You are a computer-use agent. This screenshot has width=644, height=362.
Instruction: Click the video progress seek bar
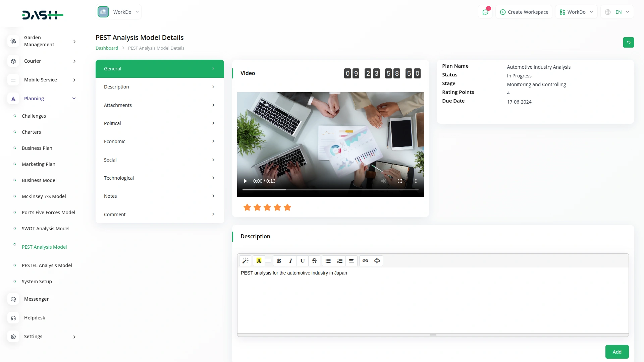click(x=330, y=190)
